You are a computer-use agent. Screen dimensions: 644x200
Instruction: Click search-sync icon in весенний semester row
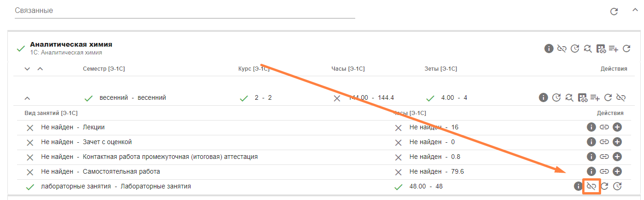click(569, 97)
